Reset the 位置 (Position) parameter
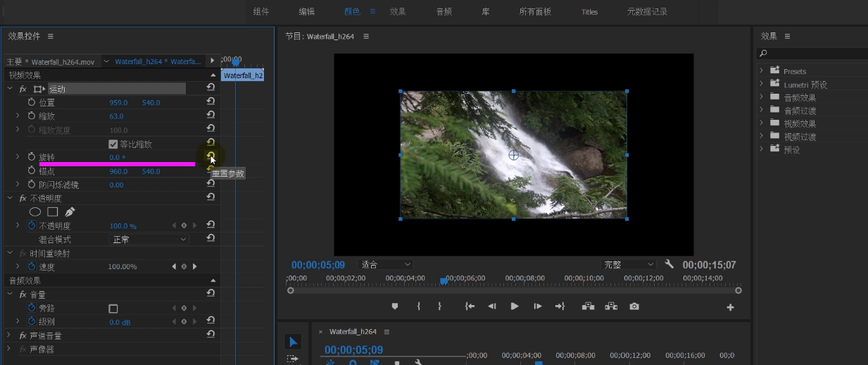This screenshot has width=868, height=365. click(x=210, y=102)
